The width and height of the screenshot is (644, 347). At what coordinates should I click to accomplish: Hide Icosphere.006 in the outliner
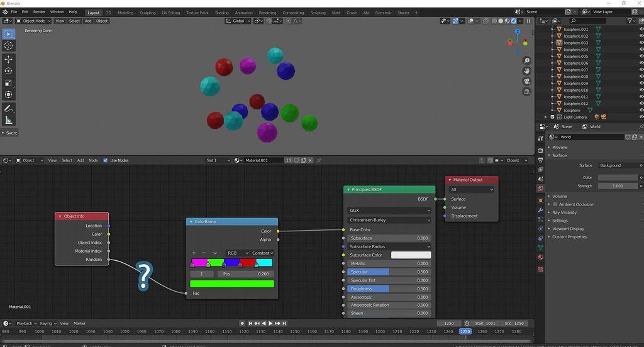(641, 63)
